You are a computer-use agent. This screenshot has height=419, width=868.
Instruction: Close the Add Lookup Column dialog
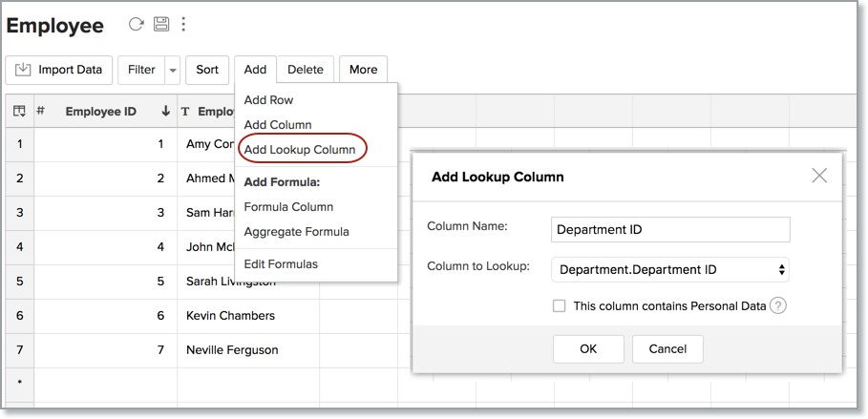[818, 176]
